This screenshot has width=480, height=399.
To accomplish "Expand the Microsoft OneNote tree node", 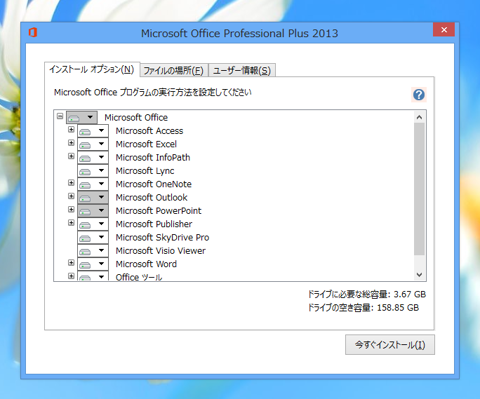I will tap(71, 183).
